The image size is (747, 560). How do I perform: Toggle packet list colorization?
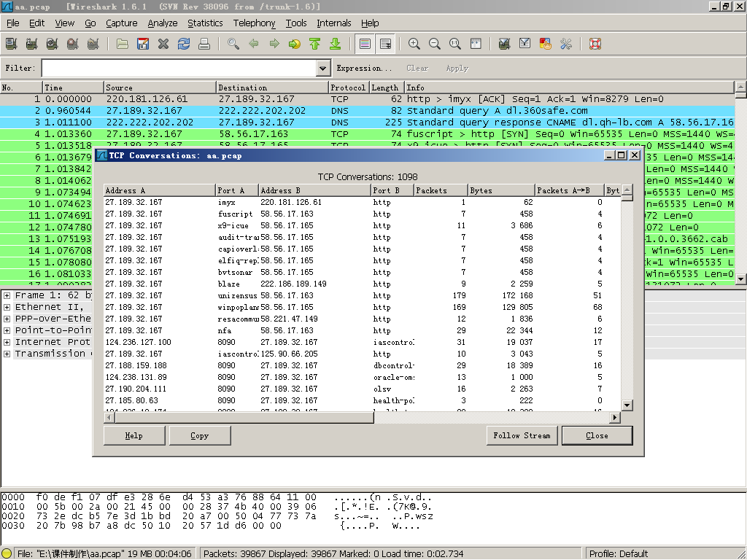365,44
